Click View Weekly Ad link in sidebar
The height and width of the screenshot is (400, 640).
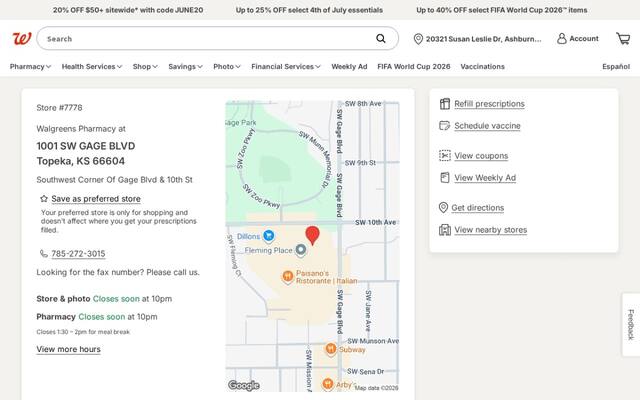click(x=485, y=178)
